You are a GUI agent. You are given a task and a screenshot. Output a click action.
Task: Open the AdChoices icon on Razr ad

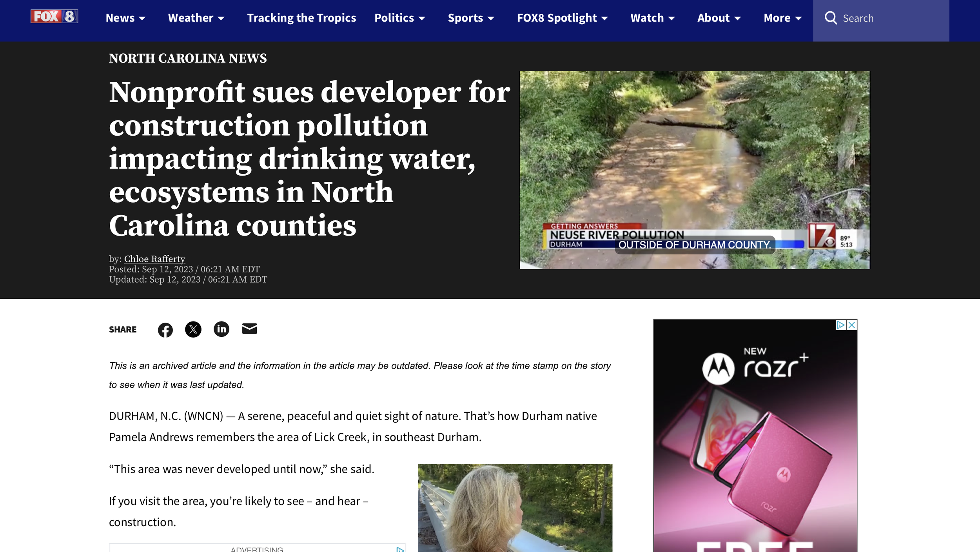[x=840, y=325]
